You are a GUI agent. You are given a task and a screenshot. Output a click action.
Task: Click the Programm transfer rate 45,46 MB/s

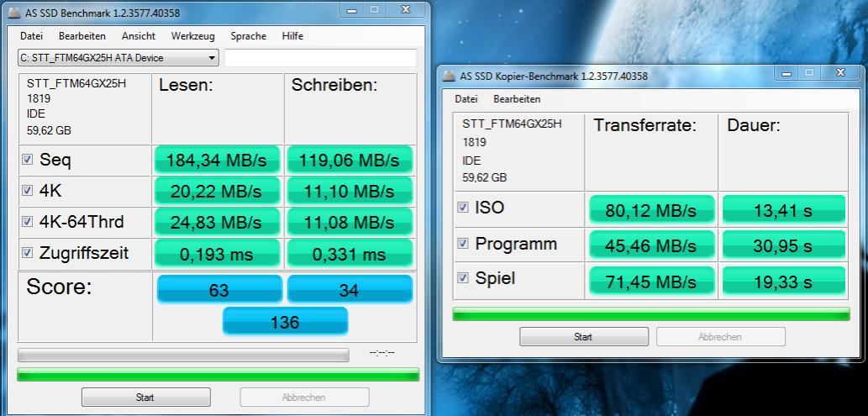pyautogui.click(x=651, y=245)
